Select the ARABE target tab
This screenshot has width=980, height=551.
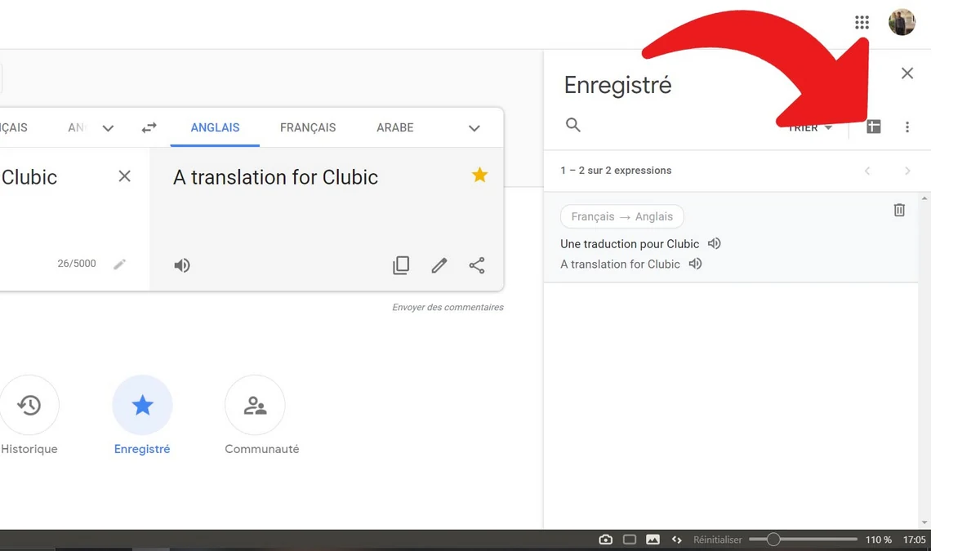(395, 127)
